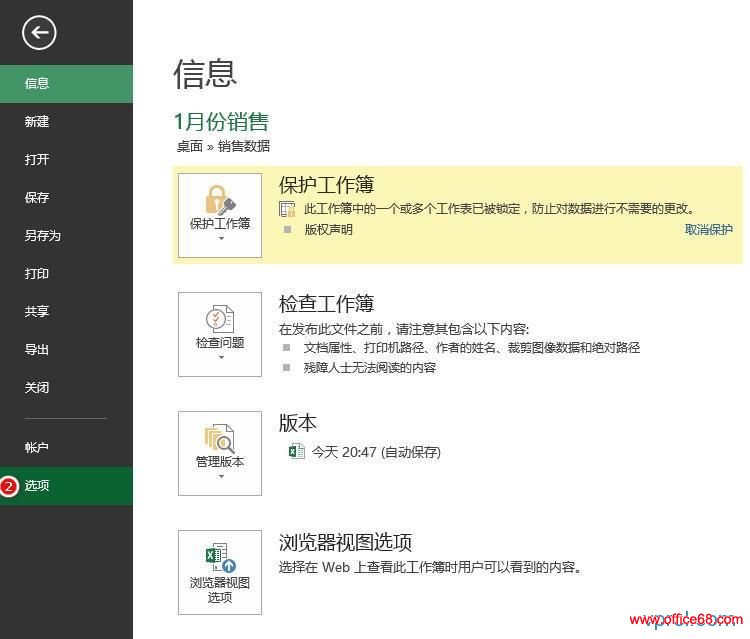Screen dimensions: 750x639
Task: Click the 取消保护 link
Action: point(708,230)
